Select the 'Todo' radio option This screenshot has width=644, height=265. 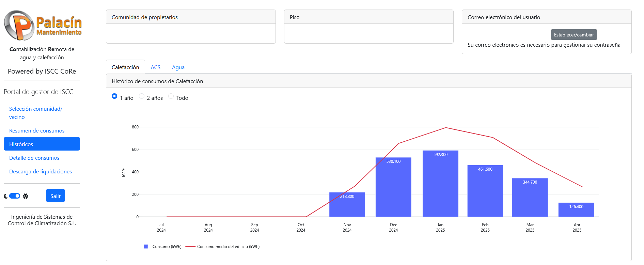pyautogui.click(x=171, y=96)
